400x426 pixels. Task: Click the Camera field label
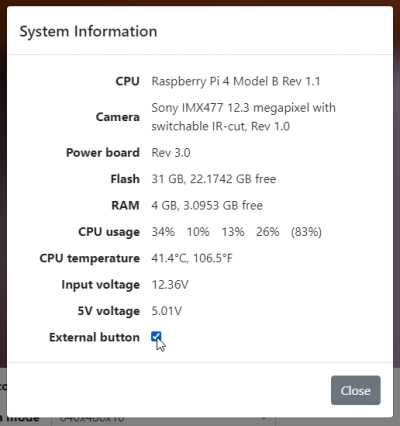[118, 117]
